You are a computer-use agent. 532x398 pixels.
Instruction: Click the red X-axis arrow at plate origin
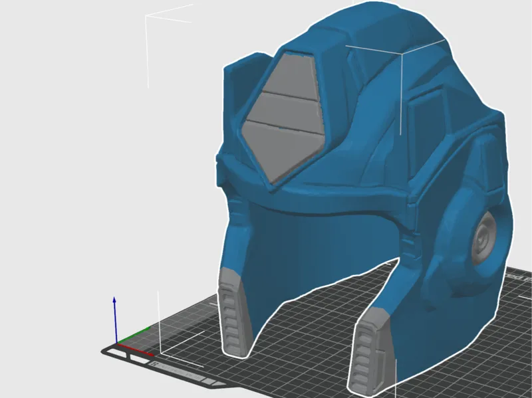(135, 350)
